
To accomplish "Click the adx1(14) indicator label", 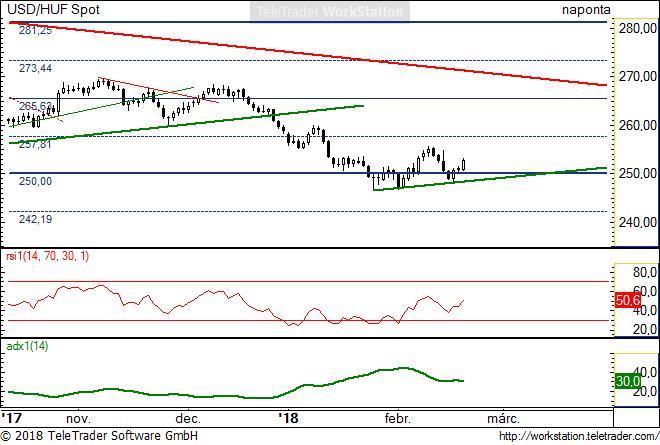I will pyautogui.click(x=27, y=346).
